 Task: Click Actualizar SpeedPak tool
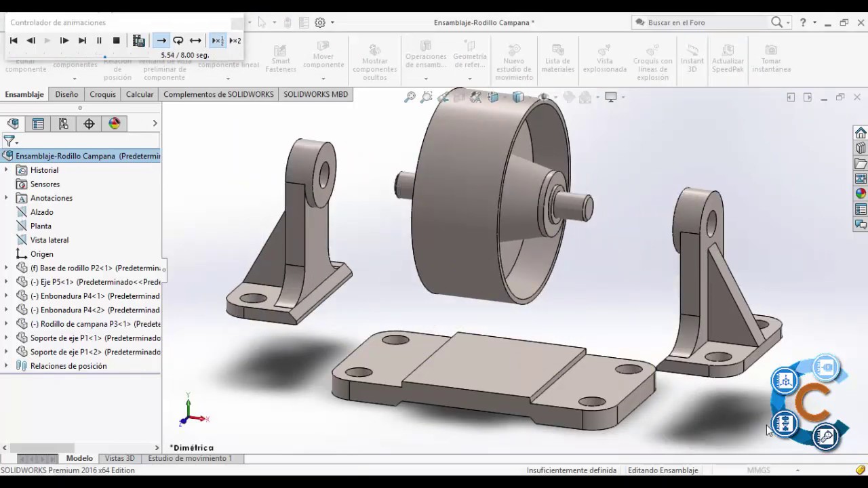(728, 59)
